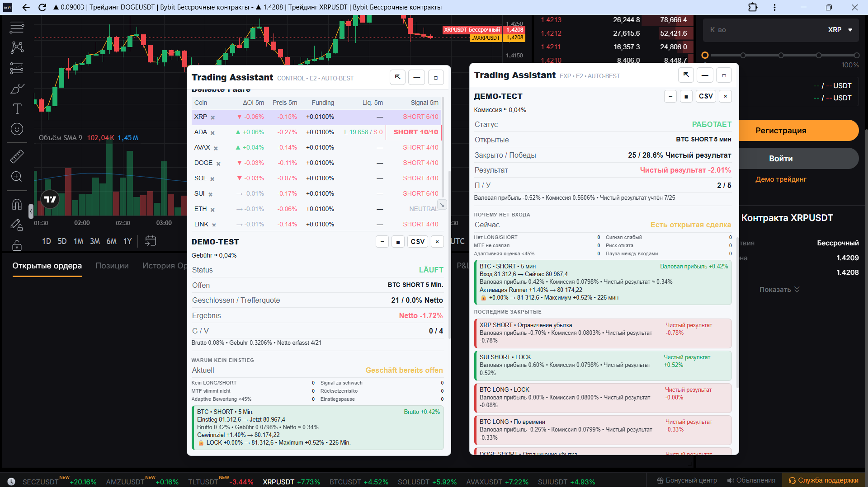
Task: Remove ADA from the favorite pairs list
Action: (x=212, y=133)
